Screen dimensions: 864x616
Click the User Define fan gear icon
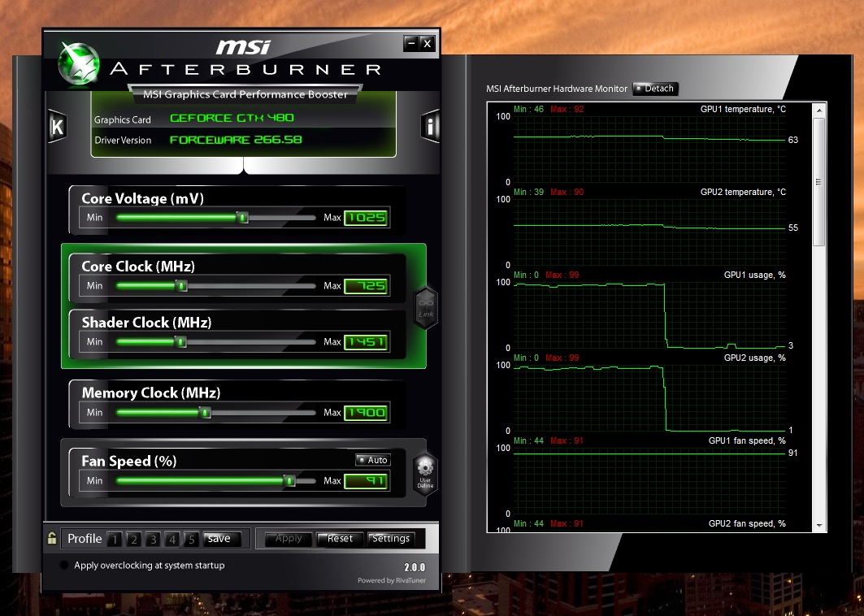(x=425, y=475)
